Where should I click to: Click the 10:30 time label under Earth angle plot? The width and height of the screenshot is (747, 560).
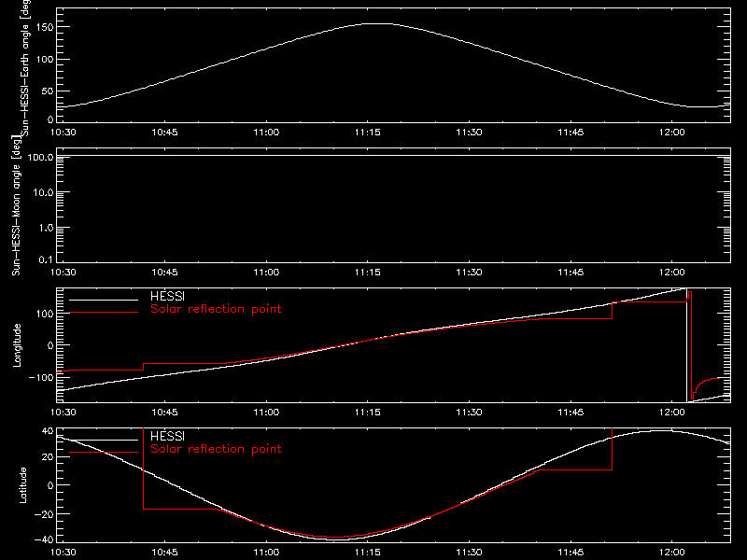(63, 132)
